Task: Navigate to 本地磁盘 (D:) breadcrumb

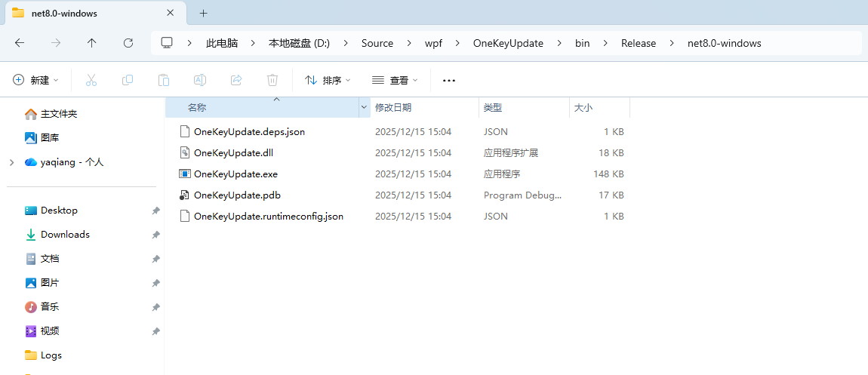Action: 299,43
